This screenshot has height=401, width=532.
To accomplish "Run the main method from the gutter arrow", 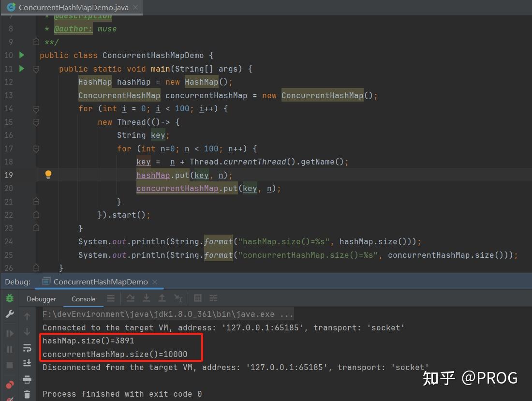I will click(x=21, y=69).
